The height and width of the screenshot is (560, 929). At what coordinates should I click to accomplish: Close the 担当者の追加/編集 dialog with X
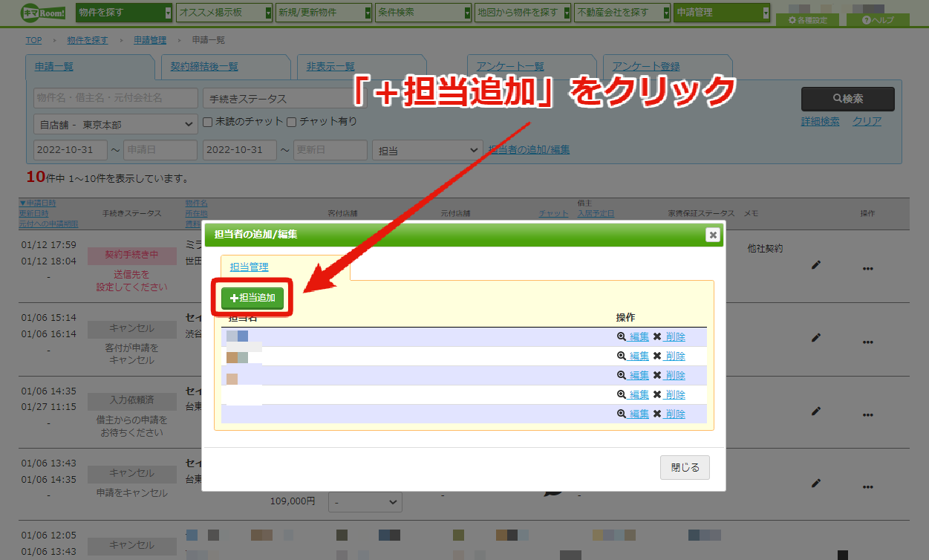point(713,235)
